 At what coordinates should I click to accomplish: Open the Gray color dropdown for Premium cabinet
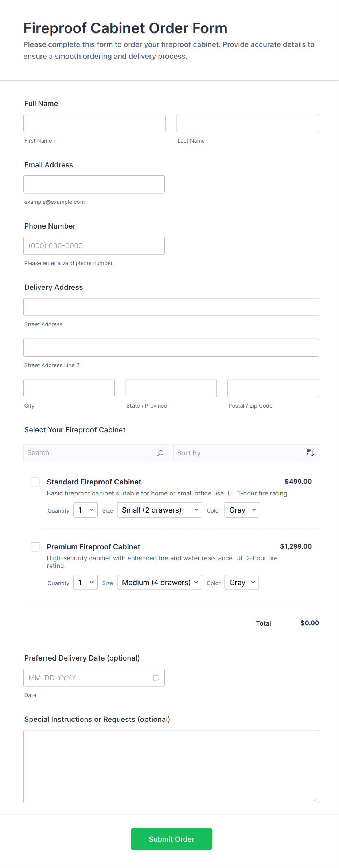coord(241,582)
